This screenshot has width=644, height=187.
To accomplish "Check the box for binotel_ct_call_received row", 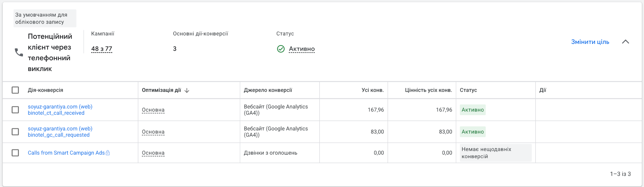I will click(15, 110).
